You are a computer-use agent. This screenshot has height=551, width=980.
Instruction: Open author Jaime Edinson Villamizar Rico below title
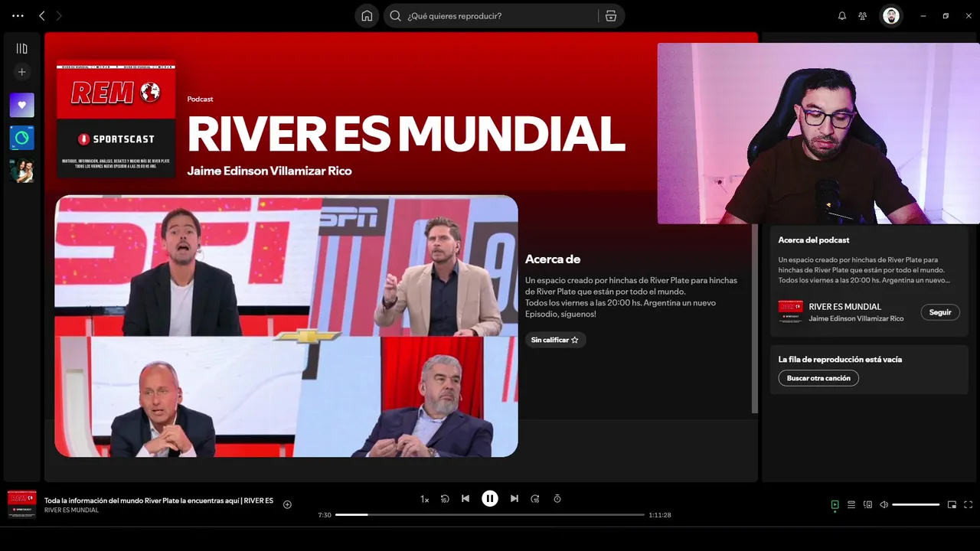[269, 171]
